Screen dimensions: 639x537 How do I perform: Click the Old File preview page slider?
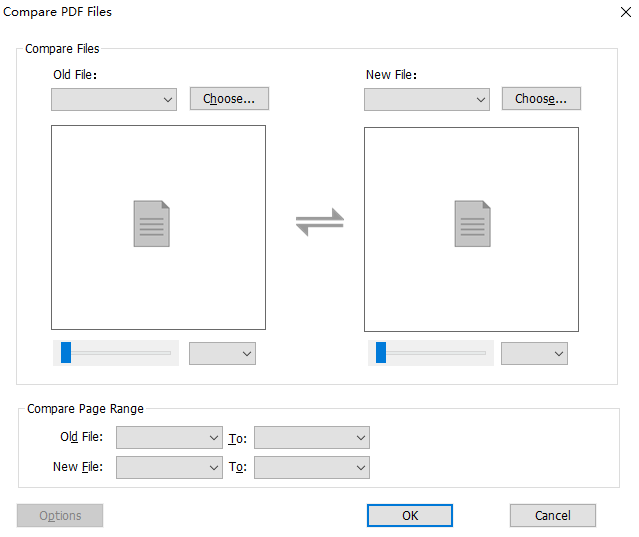[115, 353]
